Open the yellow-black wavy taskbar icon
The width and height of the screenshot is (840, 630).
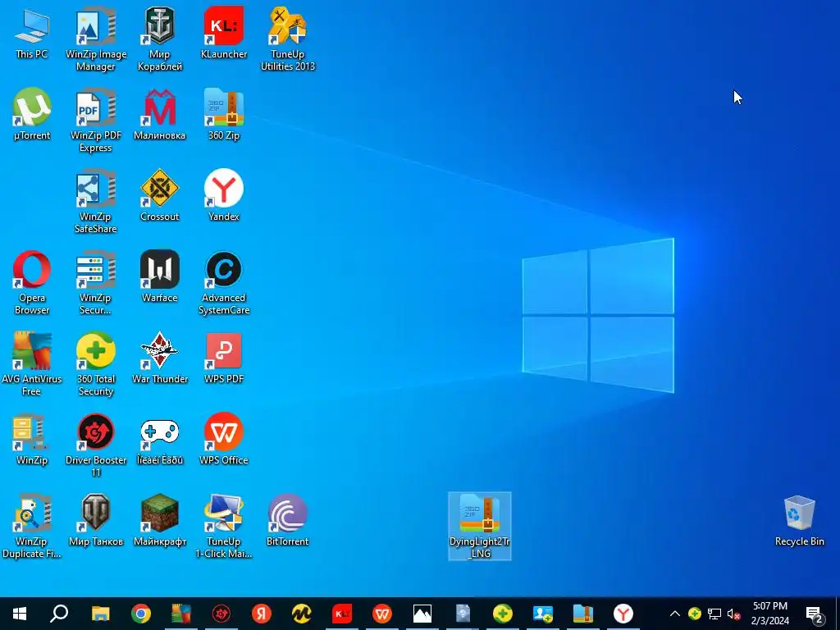(x=302, y=614)
